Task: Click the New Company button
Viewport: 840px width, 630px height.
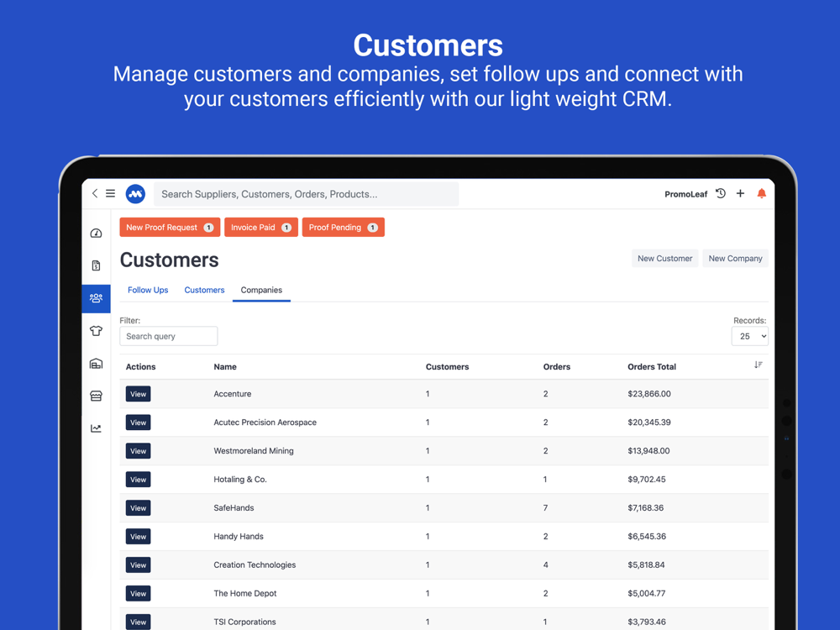Action: coord(735,258)
